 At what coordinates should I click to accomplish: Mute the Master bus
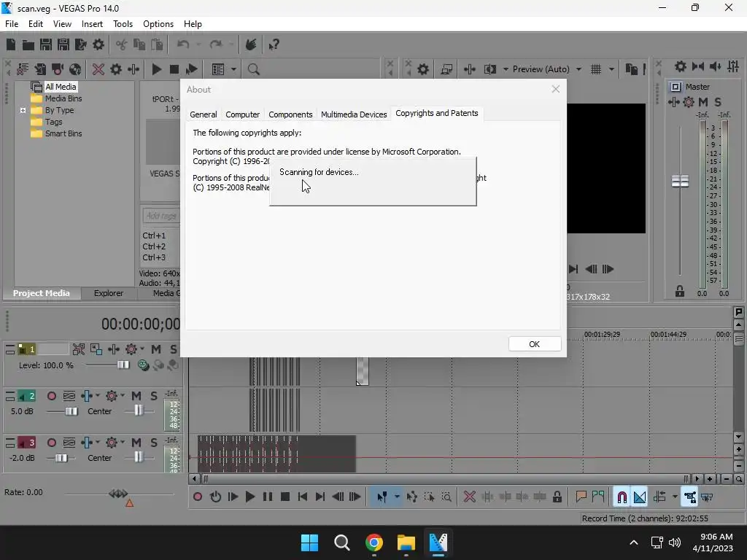(x=703, y=102)
